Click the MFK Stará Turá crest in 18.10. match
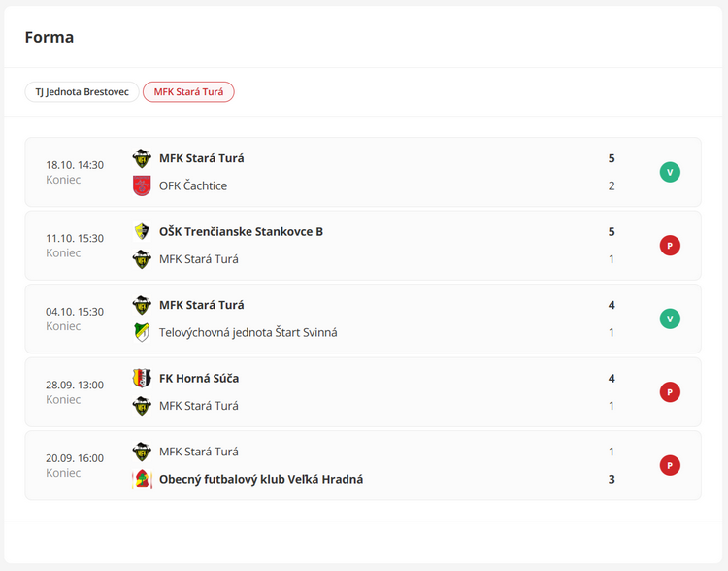728x571 pixels. [142, 158]
